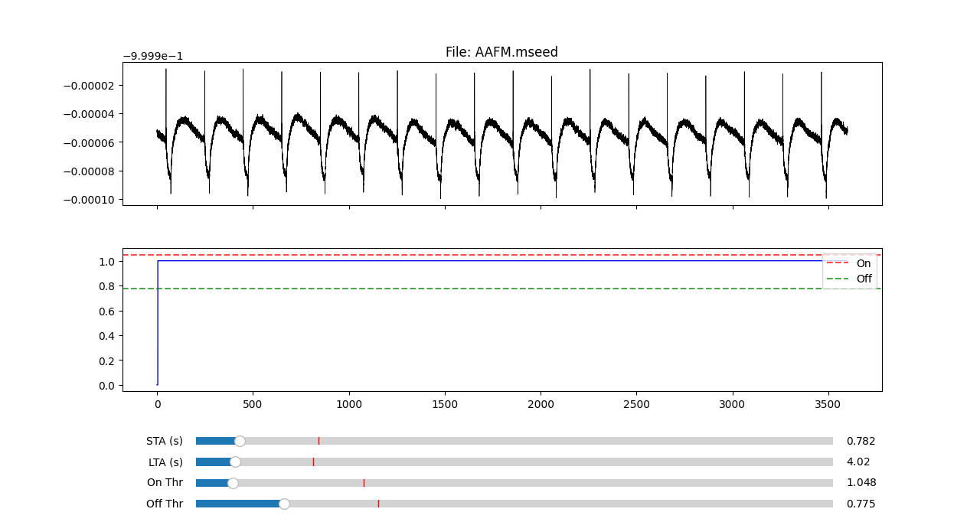Click the Off Thr slider handle
980x522 pixels.
click(284, 504)
